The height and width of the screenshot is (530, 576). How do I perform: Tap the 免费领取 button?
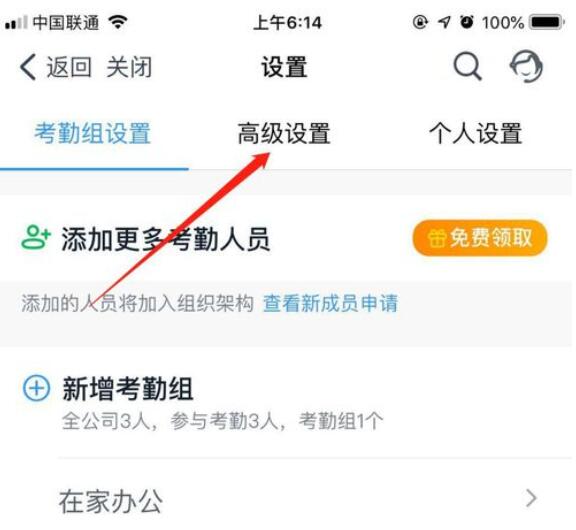[x=480, y=238]
